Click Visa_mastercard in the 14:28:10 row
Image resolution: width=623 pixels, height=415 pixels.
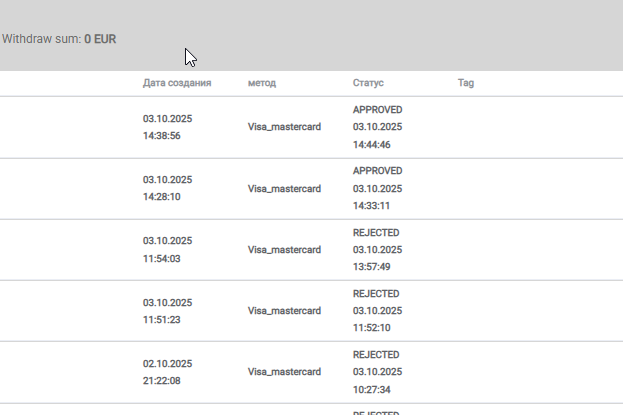click(284, 188)
